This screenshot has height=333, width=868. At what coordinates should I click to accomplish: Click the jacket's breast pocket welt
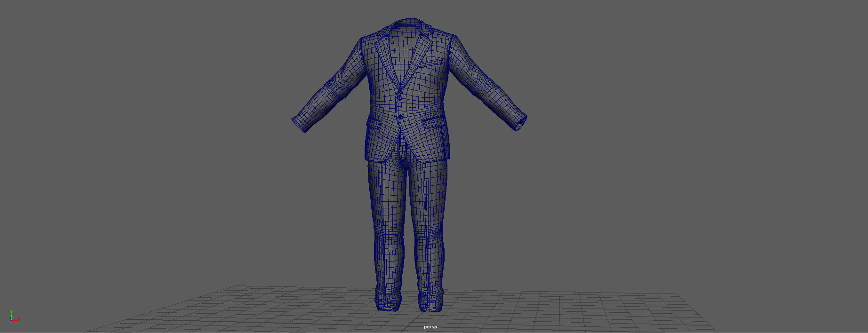coord(432,62)
